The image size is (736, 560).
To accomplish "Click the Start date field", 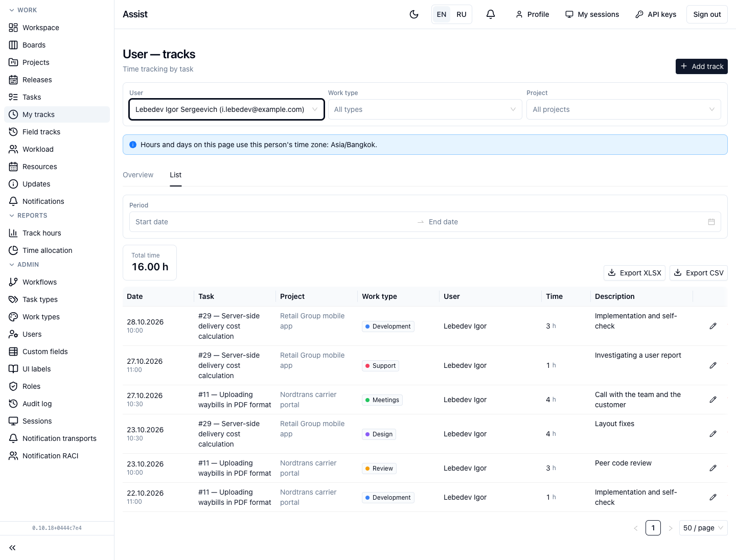I will (x=273, y=222).
